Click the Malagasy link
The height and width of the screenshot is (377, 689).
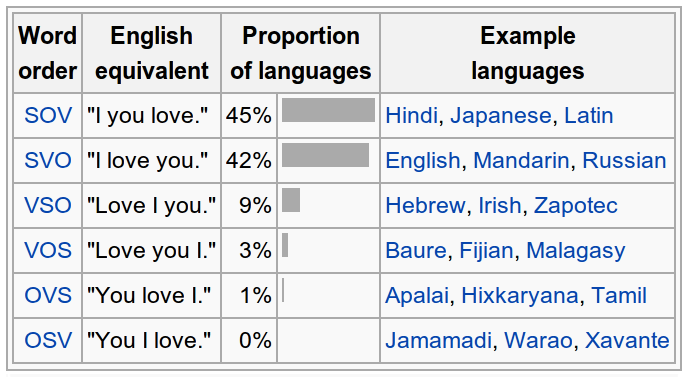click(x=576, y=251)
